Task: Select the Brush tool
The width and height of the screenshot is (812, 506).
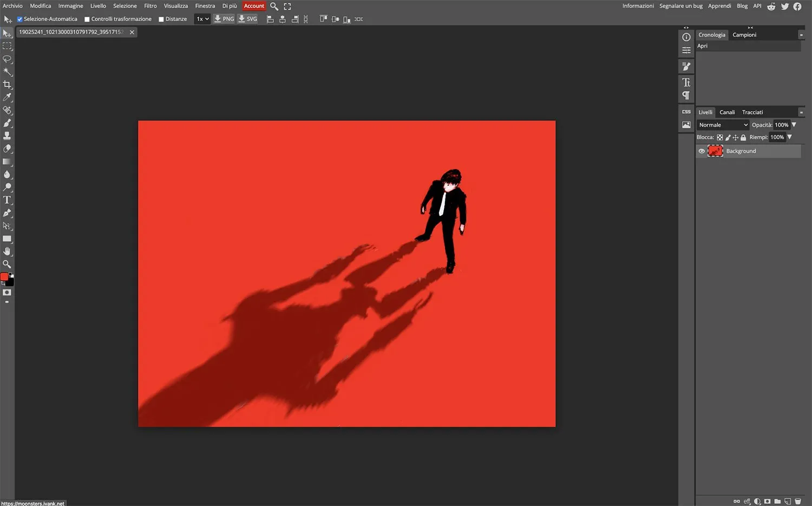Action: (x=7, y=123)
